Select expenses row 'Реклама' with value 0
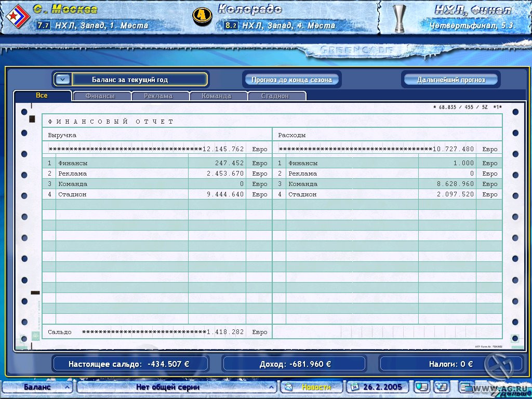Image resolution: width=532 pixels, height=399 pixels. click(388, 174)
